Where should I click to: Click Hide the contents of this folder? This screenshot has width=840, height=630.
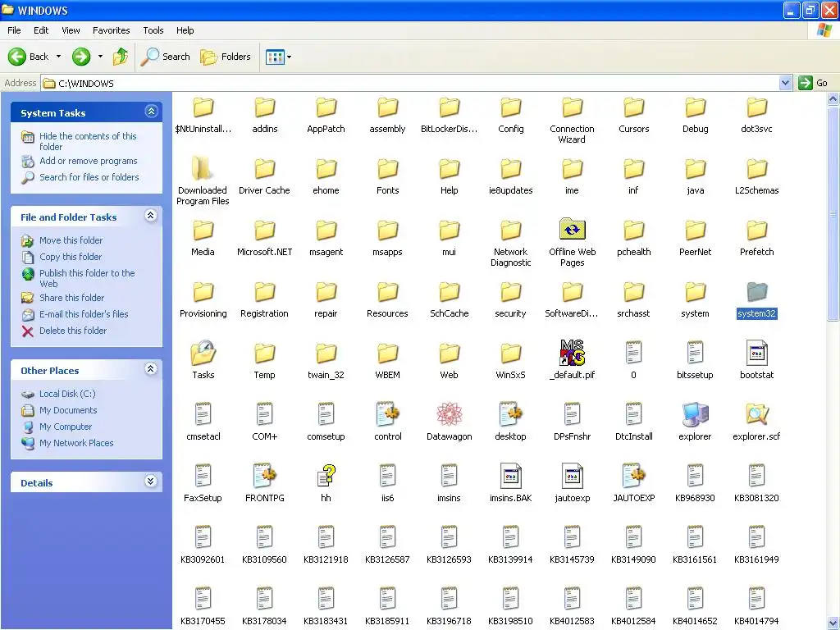88,141
